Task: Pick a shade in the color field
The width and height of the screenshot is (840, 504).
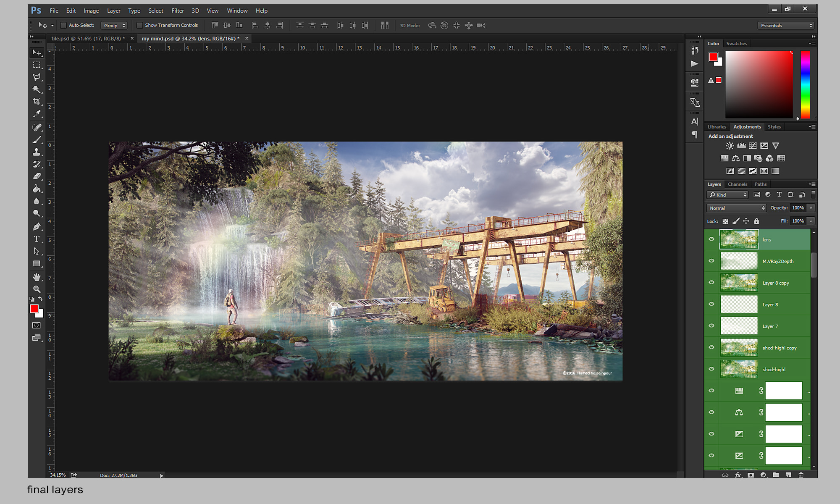Action: click(759, 84)
